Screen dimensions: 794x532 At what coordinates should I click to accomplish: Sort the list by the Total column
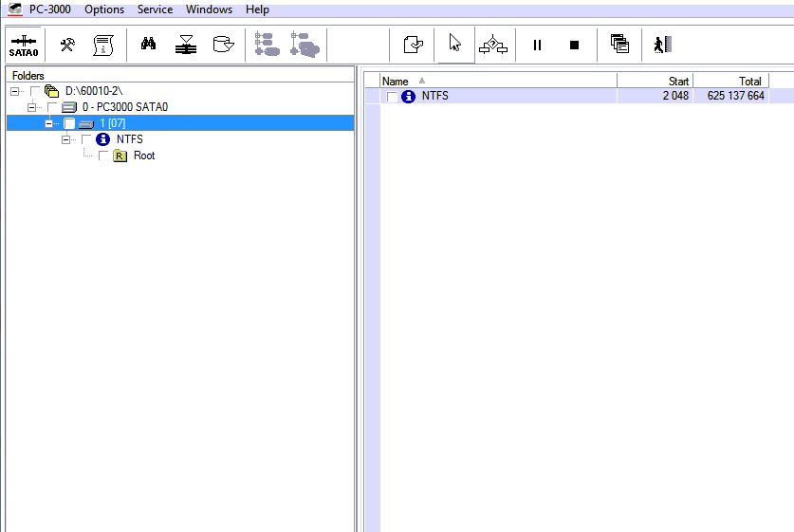(731, 81)
